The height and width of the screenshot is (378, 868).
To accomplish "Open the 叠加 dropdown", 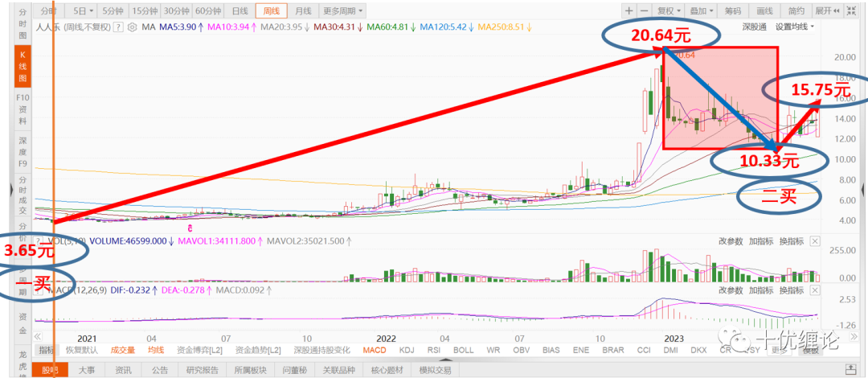I will coord(701,10).
